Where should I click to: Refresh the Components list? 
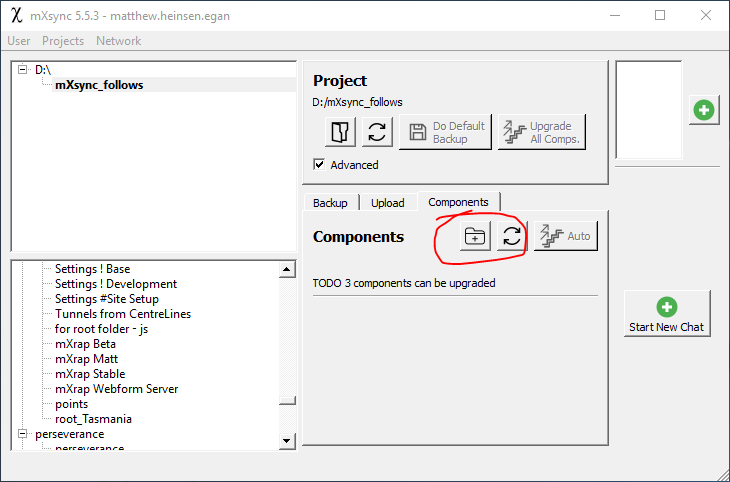click(511, 236)
